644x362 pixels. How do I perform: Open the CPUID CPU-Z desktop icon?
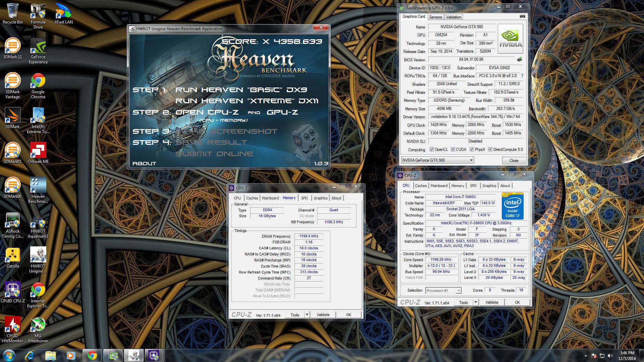(13, 292)
